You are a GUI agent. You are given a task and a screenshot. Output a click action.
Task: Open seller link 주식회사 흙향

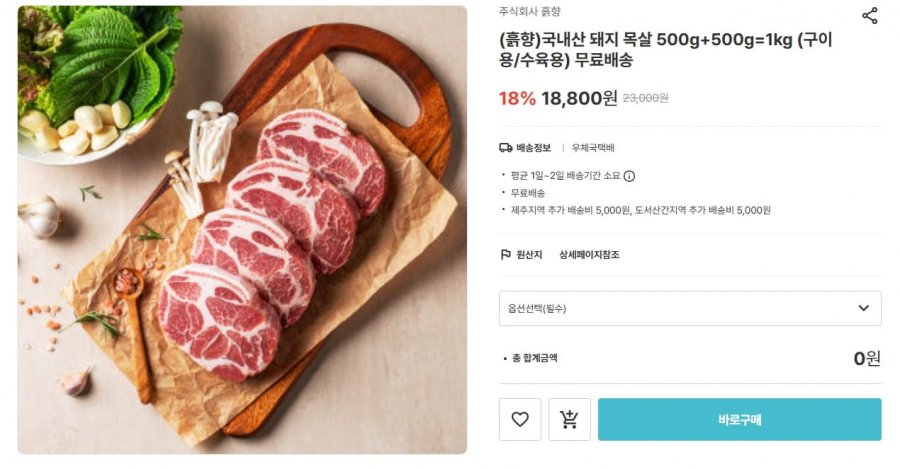[530, 12]
